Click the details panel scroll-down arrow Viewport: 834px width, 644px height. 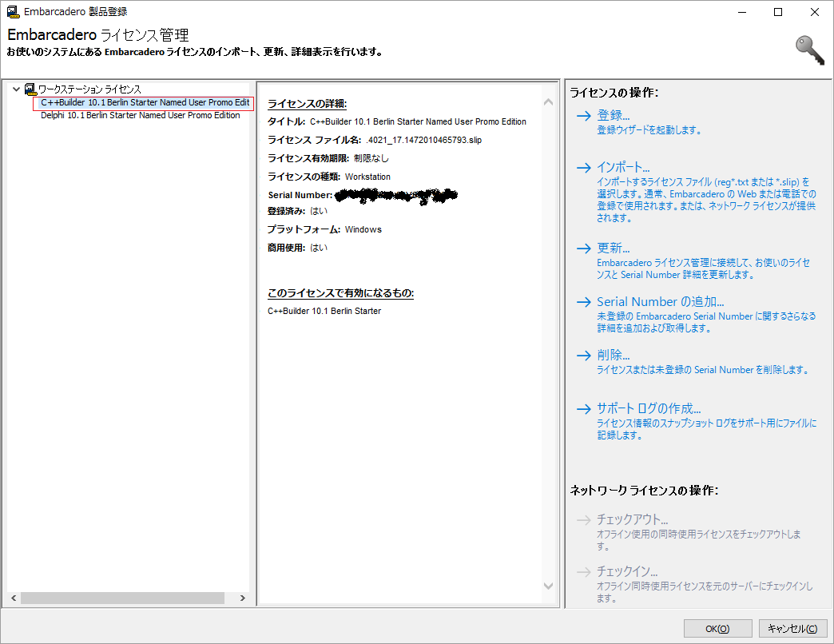click(x=548, y=586)
